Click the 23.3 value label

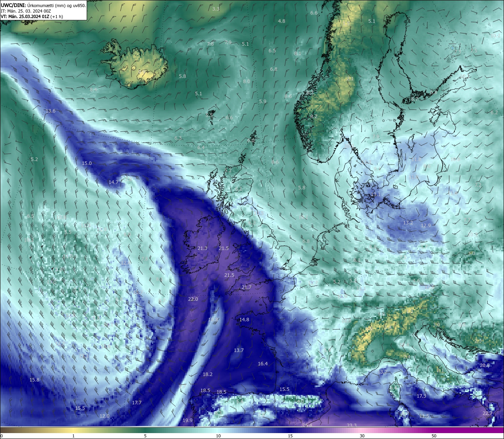(352, 426)
